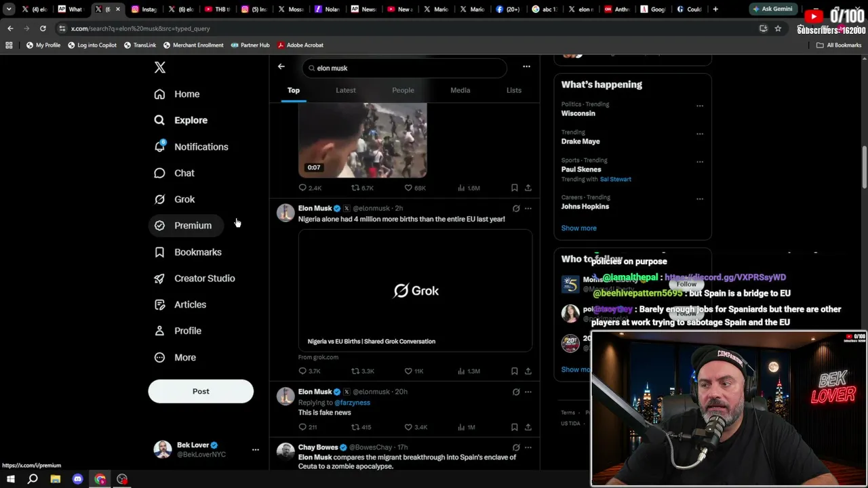Screen dimensions: 868x488
Task: Like the tweet with 68K likes
Action: click(x=415, y=188)
